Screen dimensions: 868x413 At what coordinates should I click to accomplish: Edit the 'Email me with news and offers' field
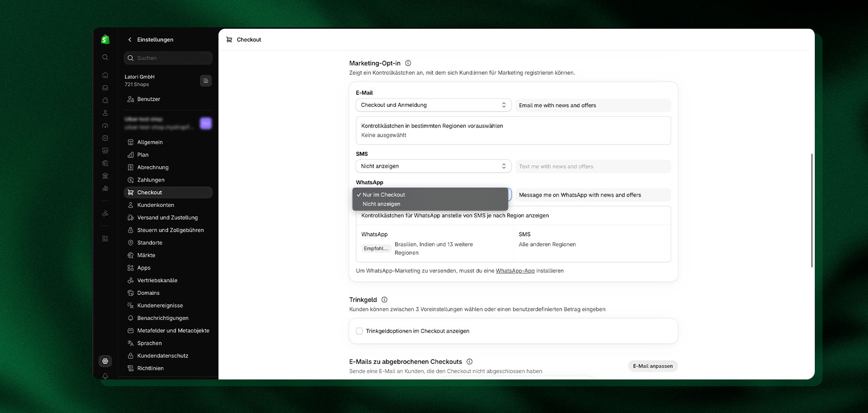click(x=593, y=105)
